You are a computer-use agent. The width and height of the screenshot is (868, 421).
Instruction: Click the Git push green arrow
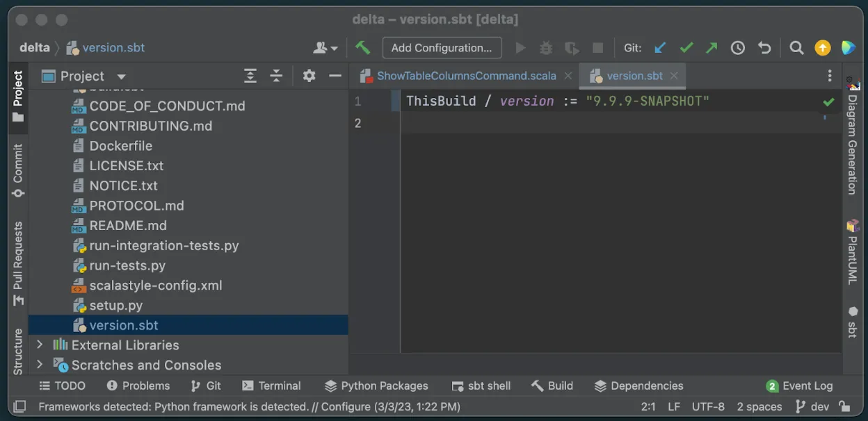(712, 48)
